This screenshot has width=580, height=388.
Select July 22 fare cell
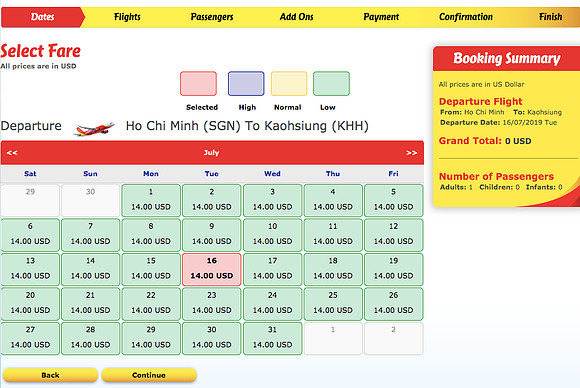click(x=151, y=304)
